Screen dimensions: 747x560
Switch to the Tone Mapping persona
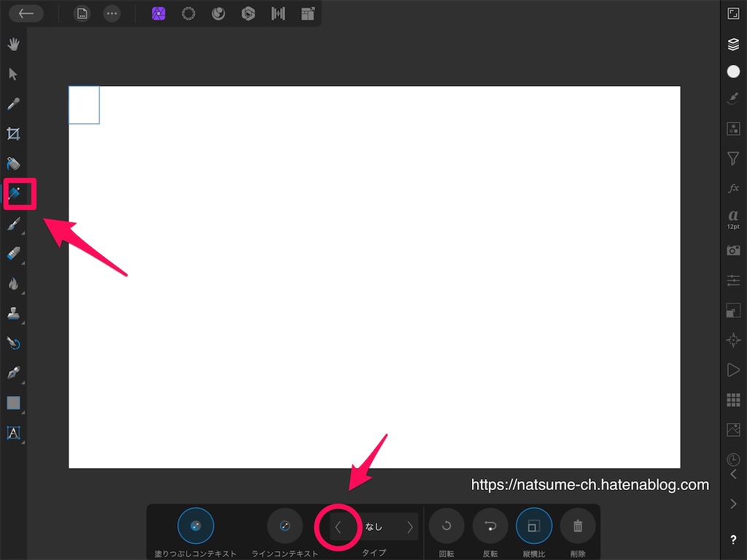pos(278,14)
